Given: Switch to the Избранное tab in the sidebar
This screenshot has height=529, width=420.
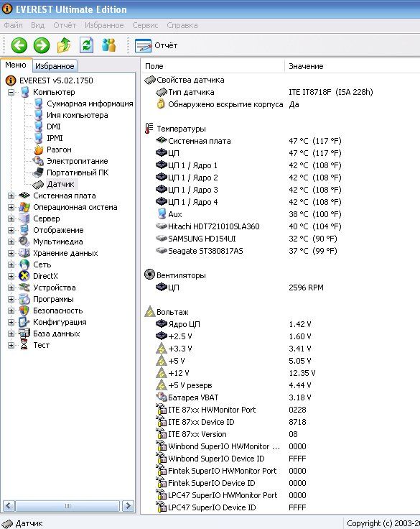Looking at the screenshot, I should (x=55, y=66).
